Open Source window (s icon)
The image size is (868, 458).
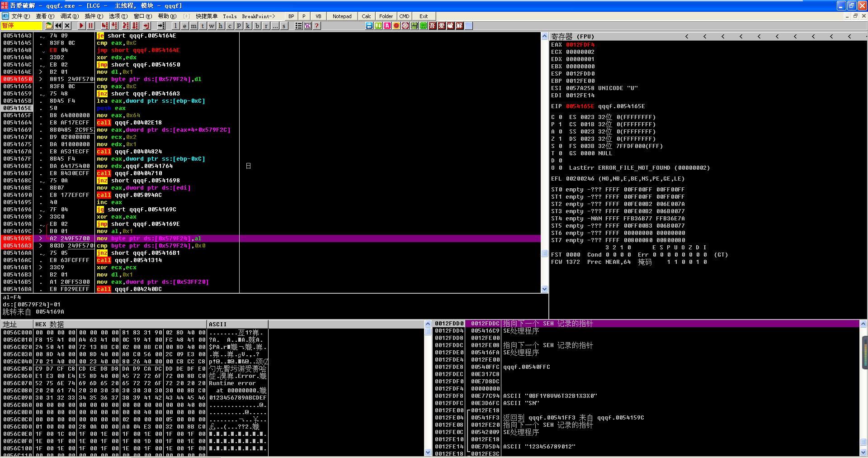click(284, 26)
